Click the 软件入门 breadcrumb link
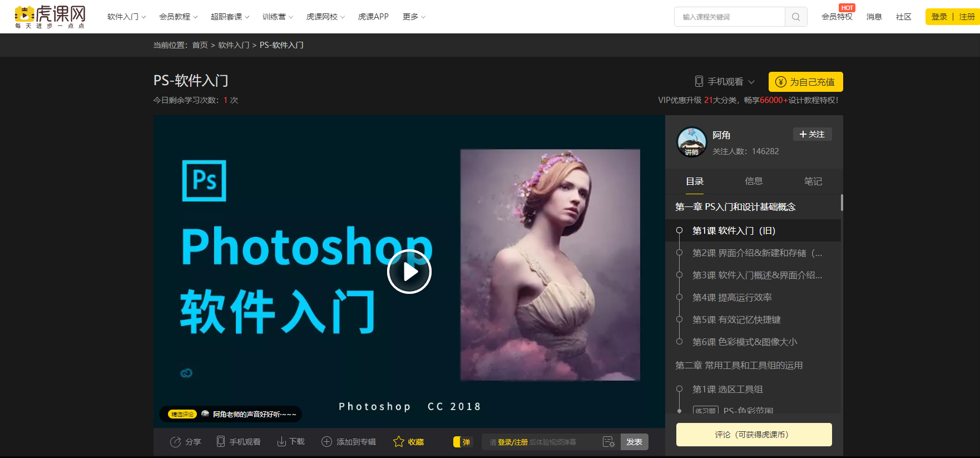Viewport: 980px width, 458px height. [x=234, y=45]
